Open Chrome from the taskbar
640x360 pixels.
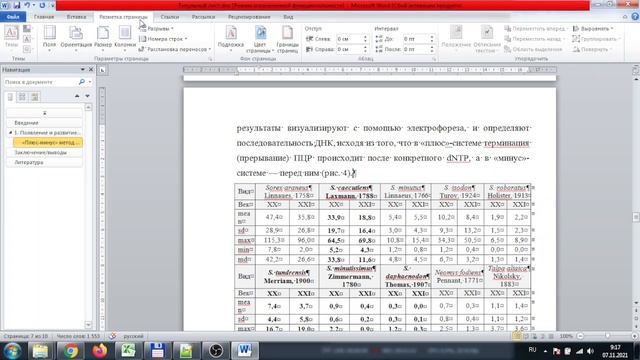(x=70, y=351)
